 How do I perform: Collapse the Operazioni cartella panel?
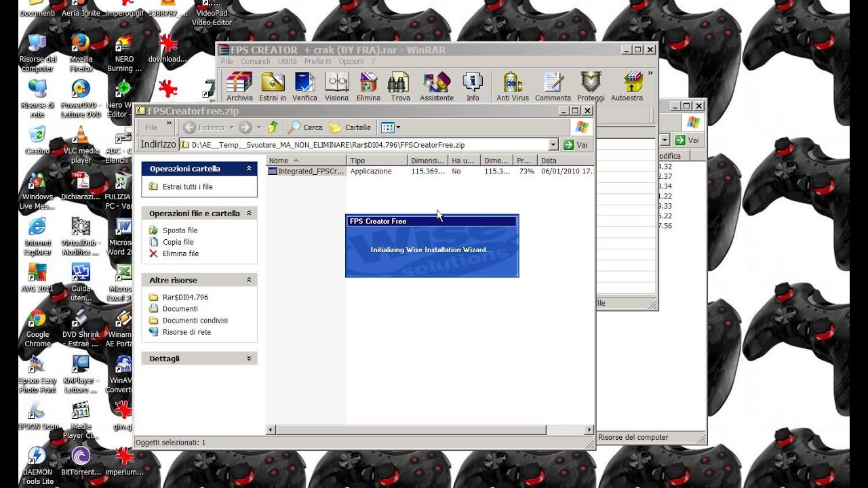coord(249,169)
